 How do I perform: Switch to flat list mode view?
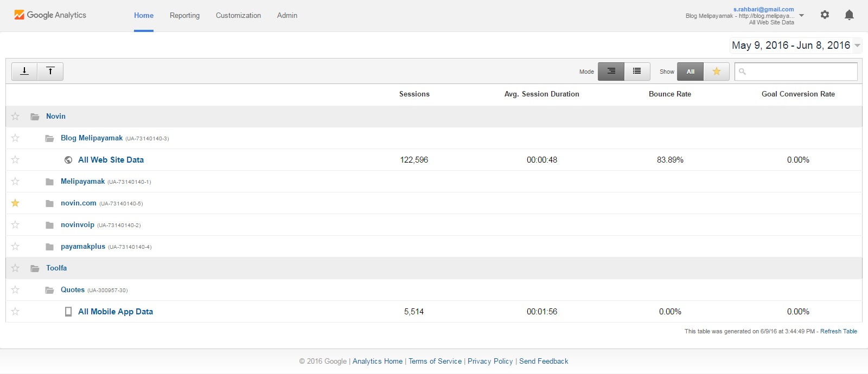pyautogui.click(x=637, y=71)
